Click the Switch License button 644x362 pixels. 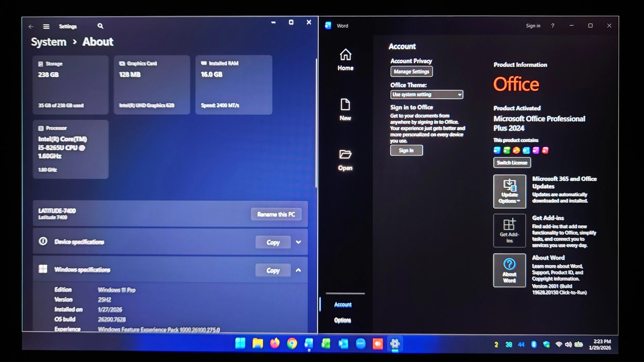tap(512, 163)
